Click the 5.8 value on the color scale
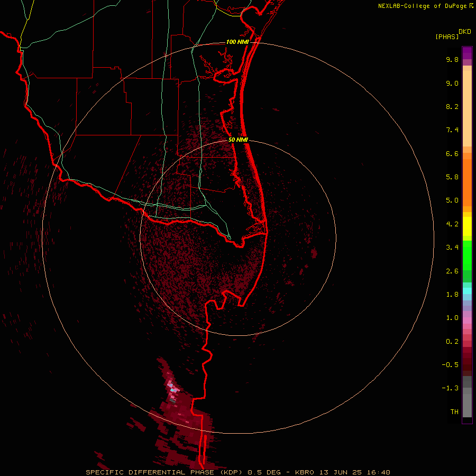The image size is (476, 476). 452,177
